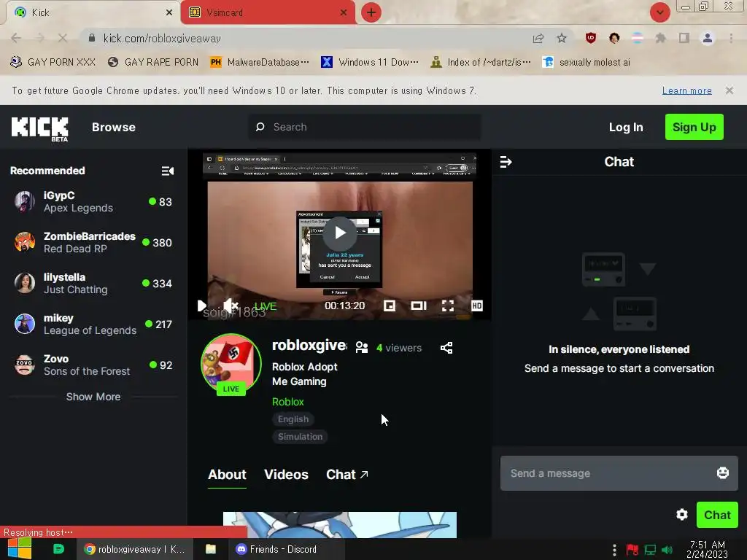The height and width of the screenshot is (560, 747).
Task: Send the message with the Chat button
Action: coord(717,515)
